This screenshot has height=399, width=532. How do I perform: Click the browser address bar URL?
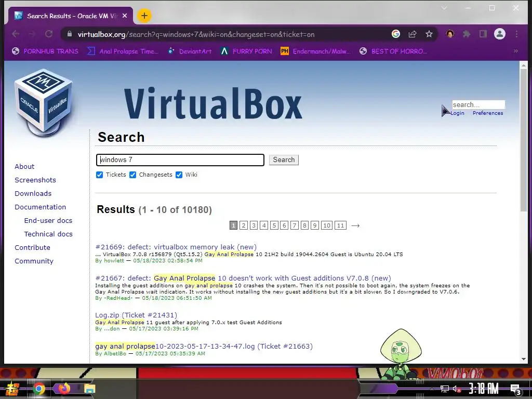196,34
